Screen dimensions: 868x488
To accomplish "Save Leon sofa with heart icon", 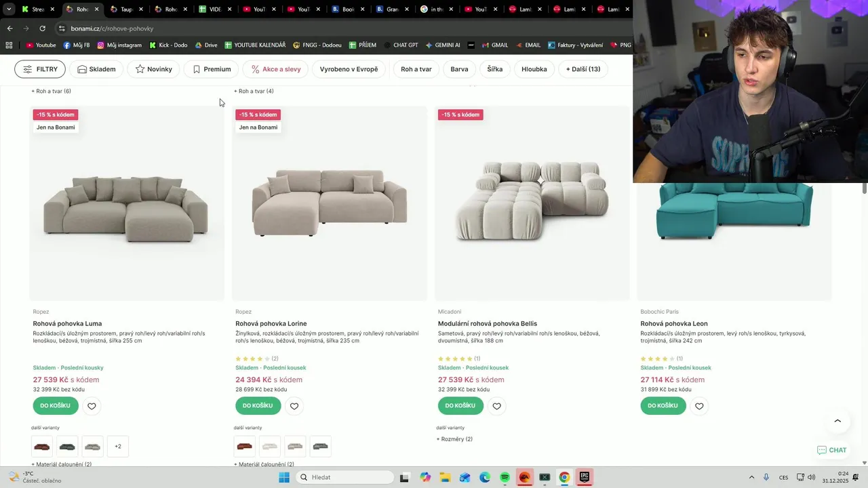I will tap(699, 406).
